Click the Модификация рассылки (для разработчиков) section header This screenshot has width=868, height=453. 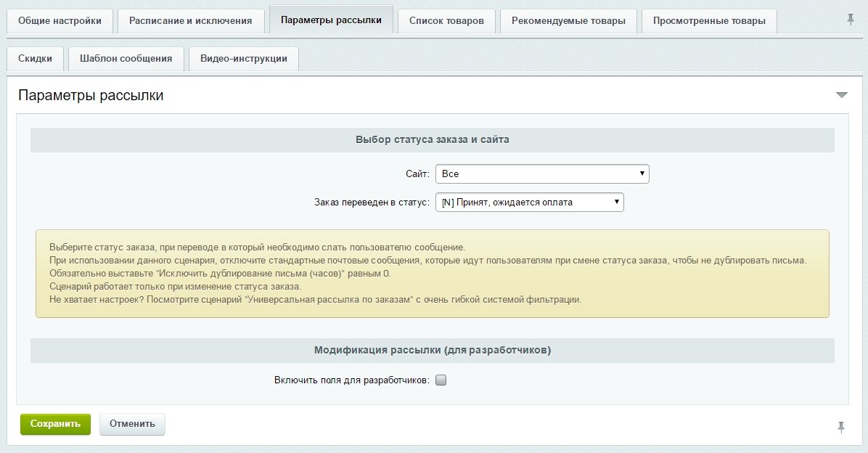pyautogui.click(x=433, y=350)
